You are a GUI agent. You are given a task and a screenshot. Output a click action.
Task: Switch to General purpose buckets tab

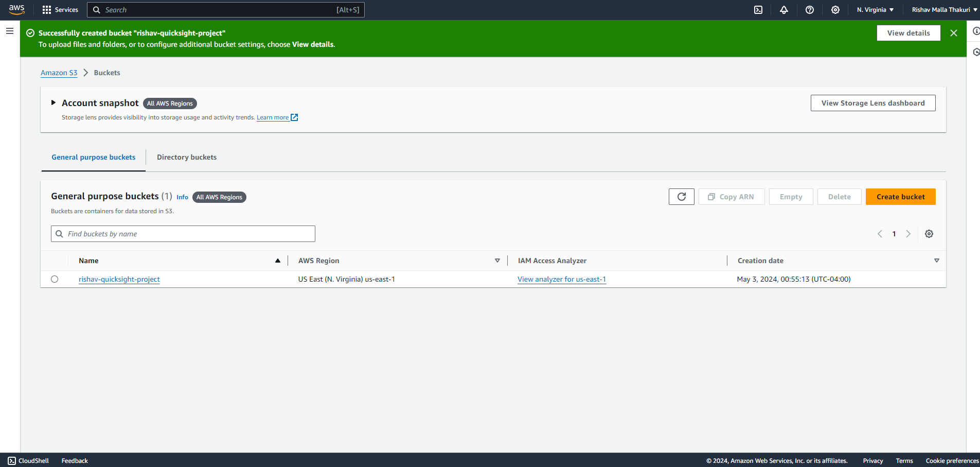(94, 157)
